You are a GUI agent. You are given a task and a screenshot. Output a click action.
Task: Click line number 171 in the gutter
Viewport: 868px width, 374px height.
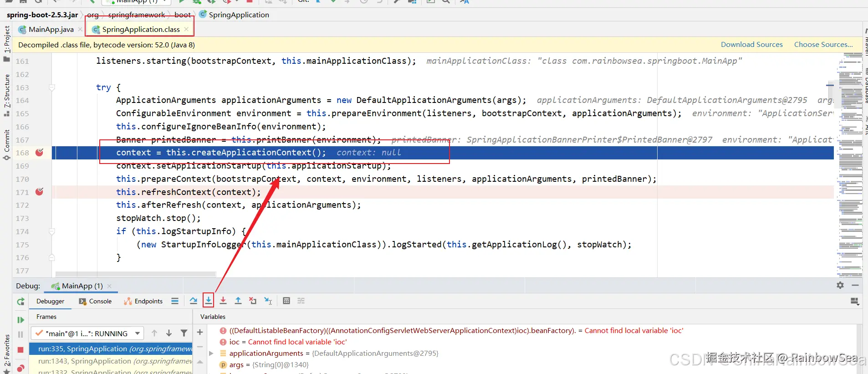click(22, 192)
